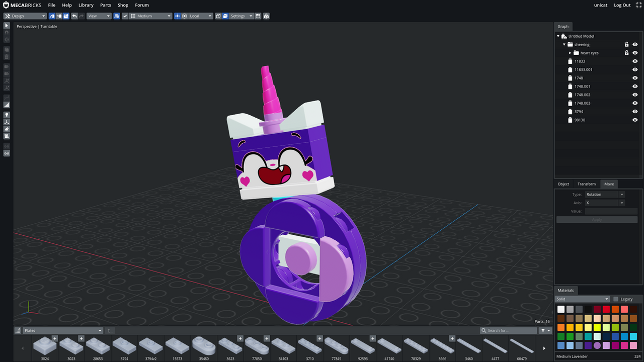Click the circular origin icon next to Local
The width and height of the screenshot is (644, 362).
point(185,16)
